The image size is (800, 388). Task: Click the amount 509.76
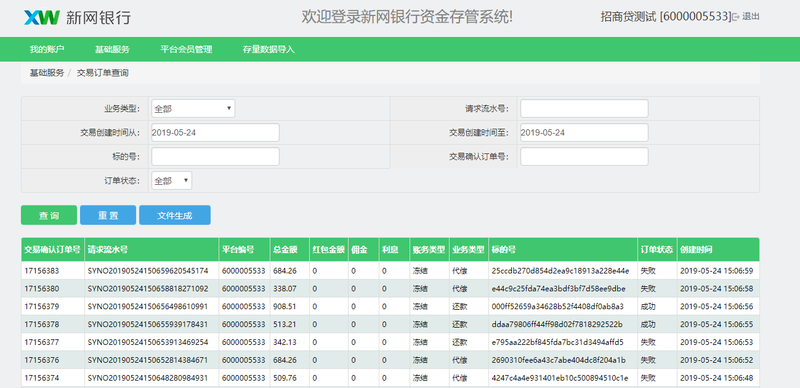tap(284, 378)
